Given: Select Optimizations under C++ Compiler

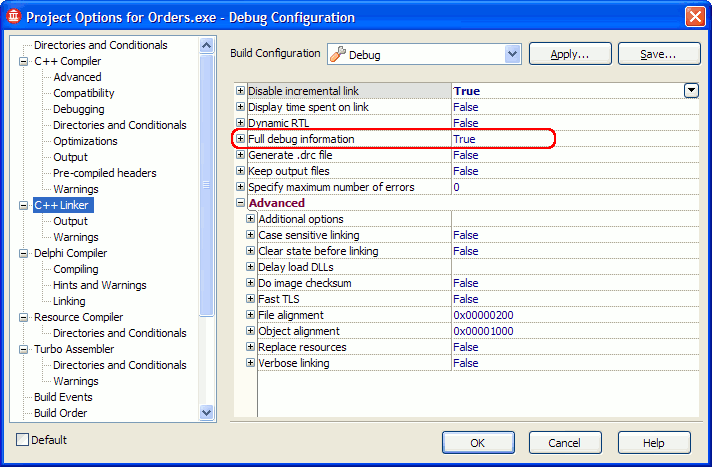Looking at the screenshot, I should [x=85, y=141].
